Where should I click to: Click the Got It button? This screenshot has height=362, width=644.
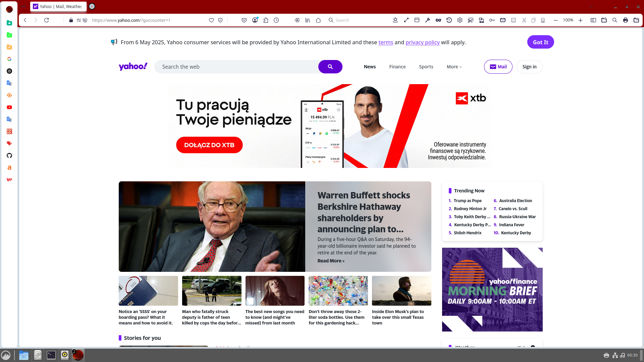click(540, 42)
